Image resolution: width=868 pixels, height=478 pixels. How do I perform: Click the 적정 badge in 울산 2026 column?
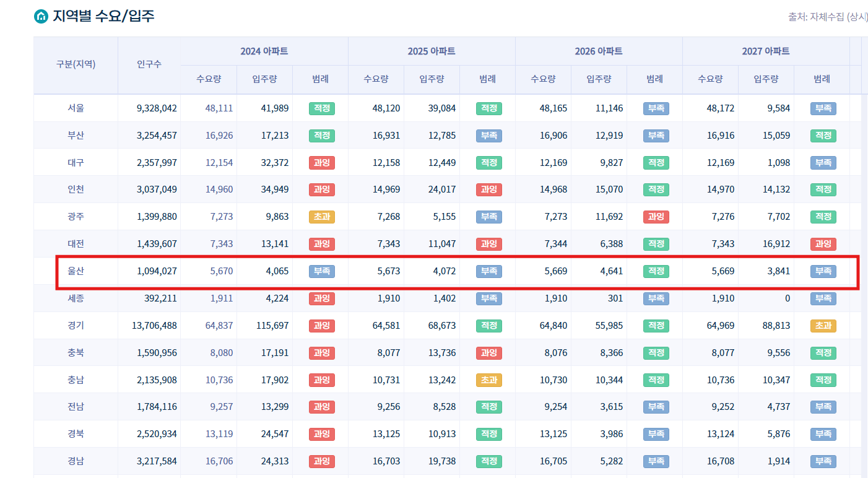pyautogui.click(x=656, y=271)
